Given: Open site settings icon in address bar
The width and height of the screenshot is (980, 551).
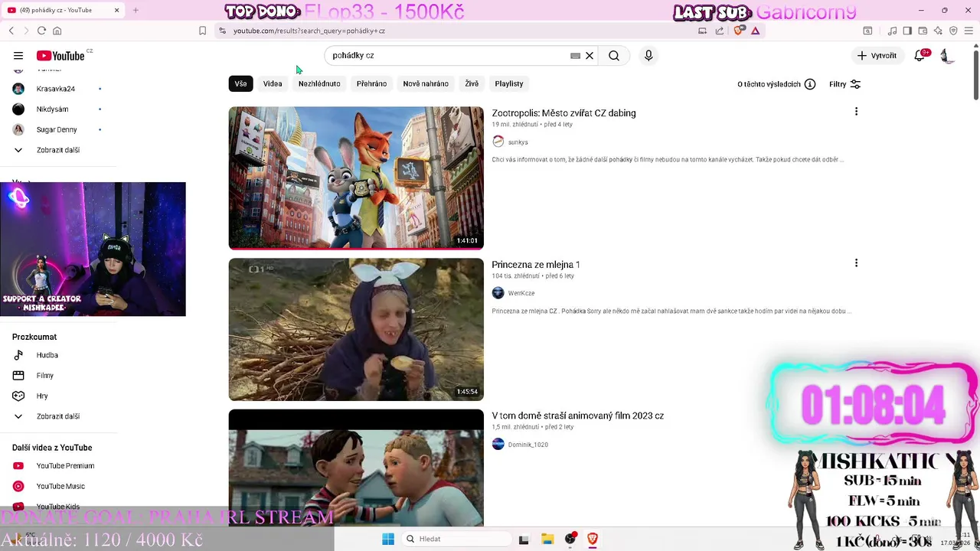Looking at the screenshot, I should click(222, 31).
